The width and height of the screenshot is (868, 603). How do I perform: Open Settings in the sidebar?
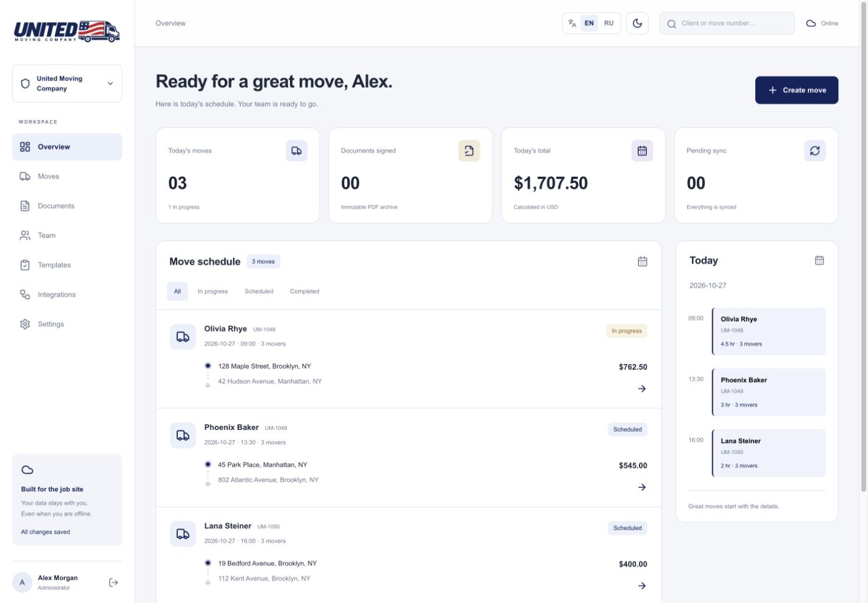click(x=67, y=324)
